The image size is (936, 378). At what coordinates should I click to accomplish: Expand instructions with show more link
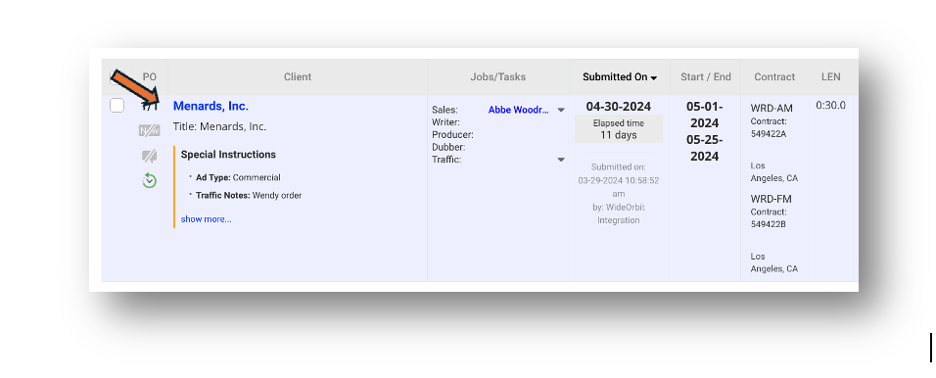tap(206, 219)
